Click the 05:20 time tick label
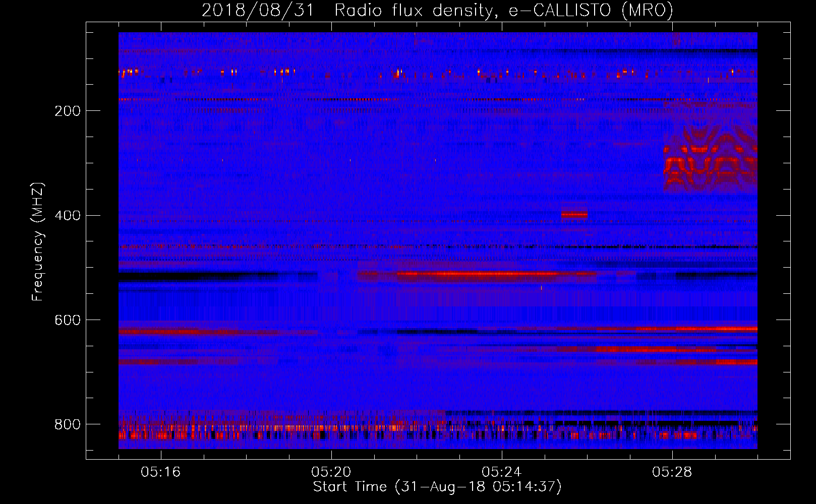Viewport: 816px width, 504px height. [x=331, y=472]
